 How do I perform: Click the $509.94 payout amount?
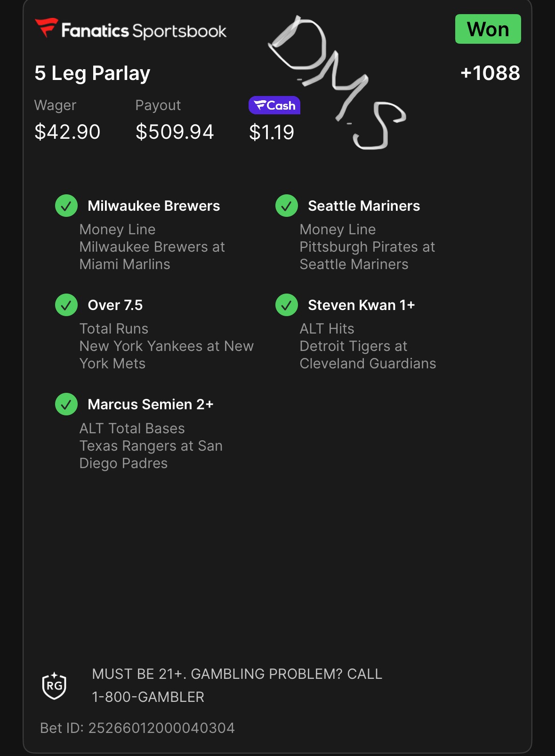[x=175, y=132]
